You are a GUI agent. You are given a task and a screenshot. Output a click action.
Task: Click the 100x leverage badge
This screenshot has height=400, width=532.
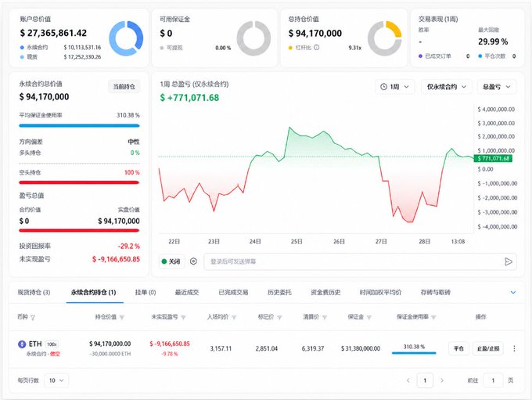pyautogui.click(x=52, y=344)
